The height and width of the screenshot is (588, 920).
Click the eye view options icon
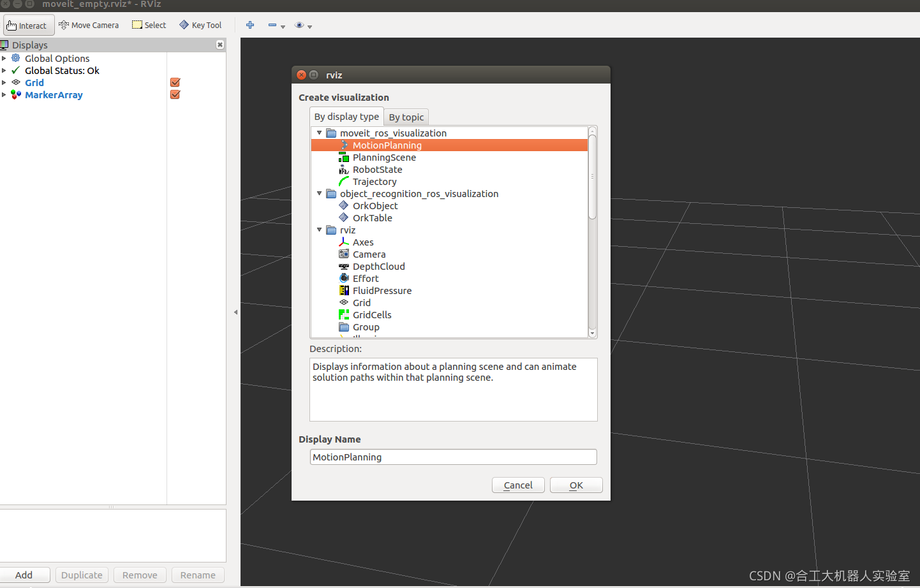[299, 25]
